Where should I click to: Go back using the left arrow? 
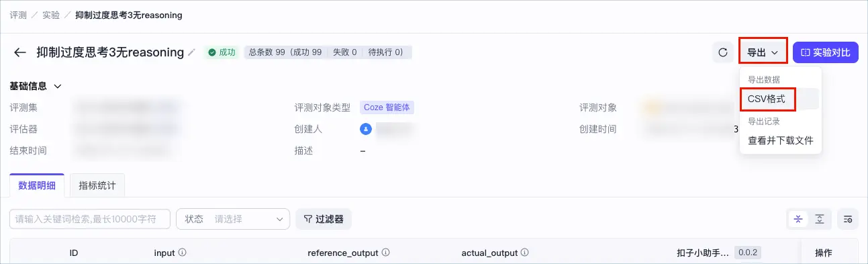click(x=20, y=52)
